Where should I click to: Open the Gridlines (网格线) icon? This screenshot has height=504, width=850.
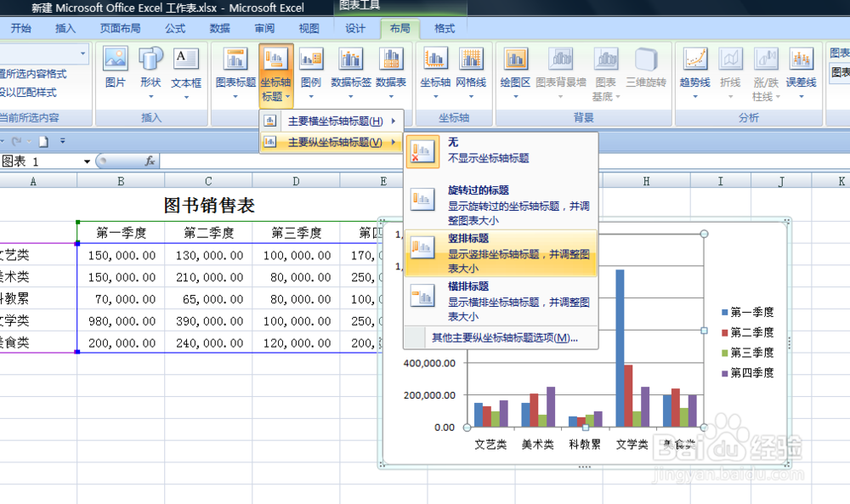tap(471, 59)
